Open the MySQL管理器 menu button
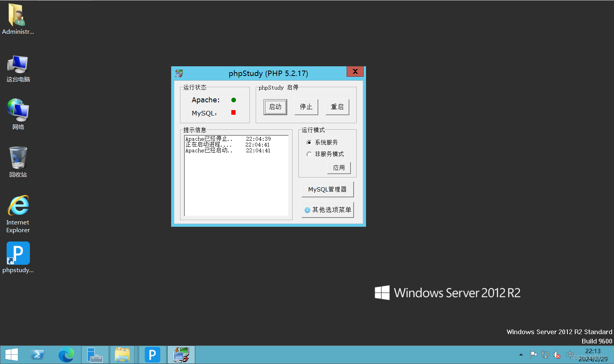 [328, 190]
